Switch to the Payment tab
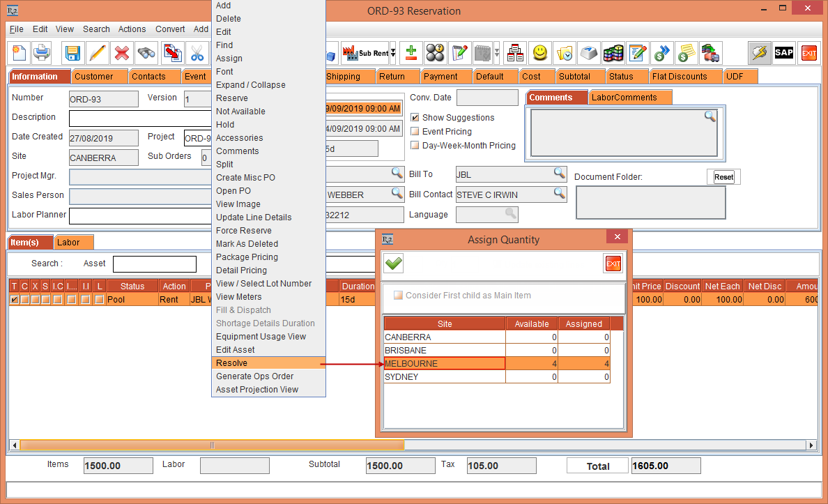828x504 pixels. pyautogui.click(x=440, y=77)
